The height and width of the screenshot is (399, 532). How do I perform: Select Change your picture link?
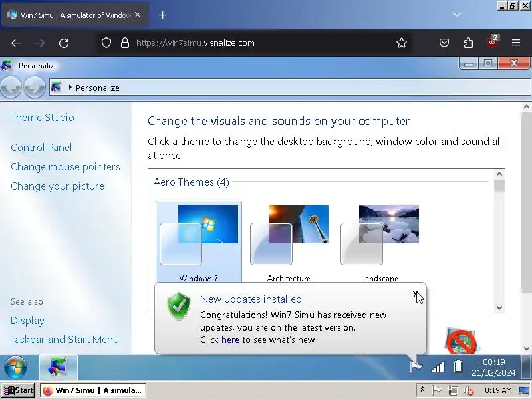click(57, 186)
